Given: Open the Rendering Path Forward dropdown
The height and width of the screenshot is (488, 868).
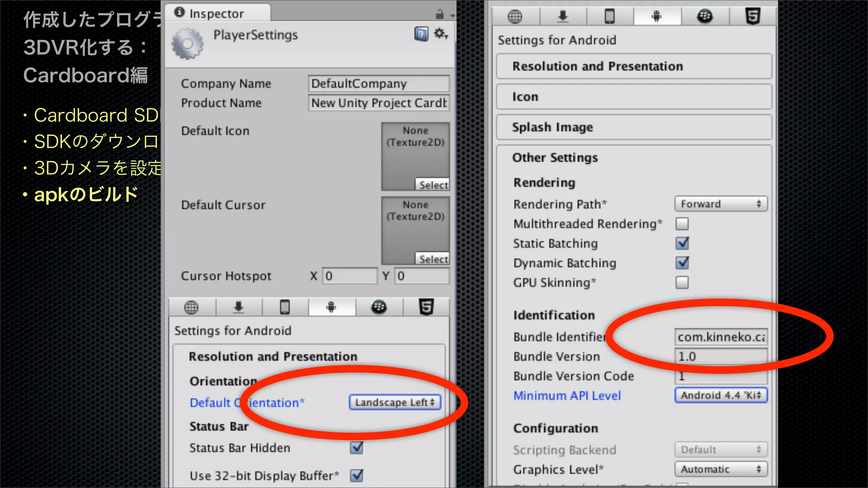Looking at the screenshot, I should point(721,204).
